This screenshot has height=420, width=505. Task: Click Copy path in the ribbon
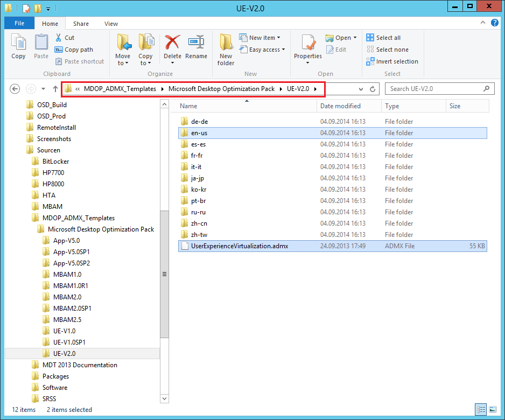coord(74,50)
